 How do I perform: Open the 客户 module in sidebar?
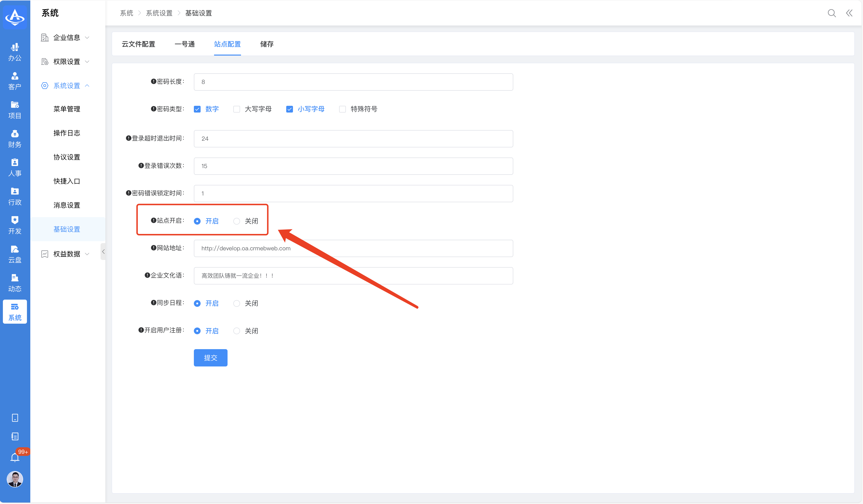(x=15, y=81)
